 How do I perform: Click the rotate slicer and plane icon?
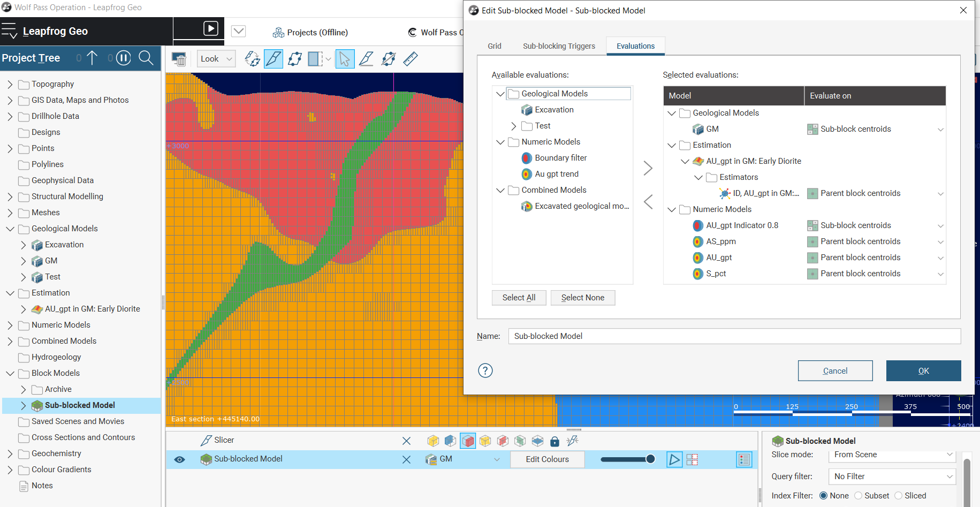[252, 59]
